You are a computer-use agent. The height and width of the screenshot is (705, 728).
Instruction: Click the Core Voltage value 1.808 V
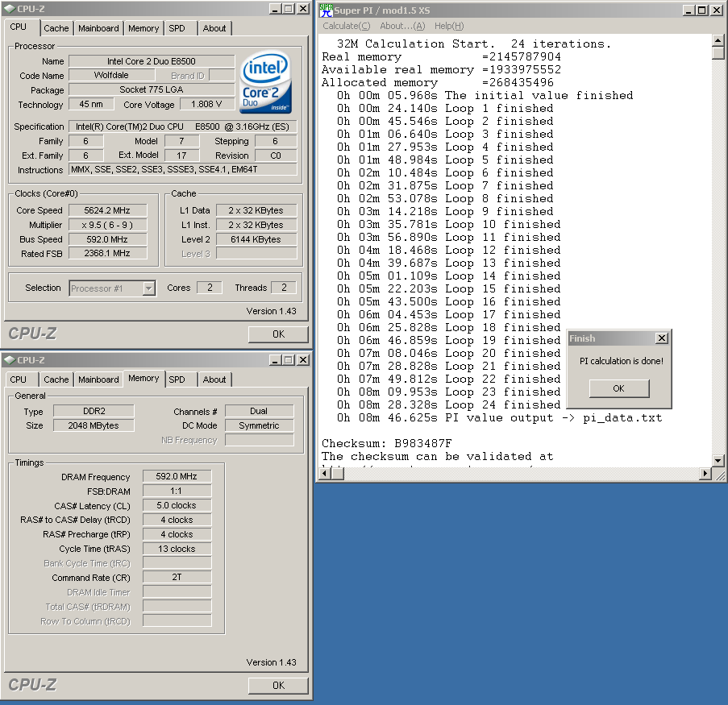coord(206,104)
